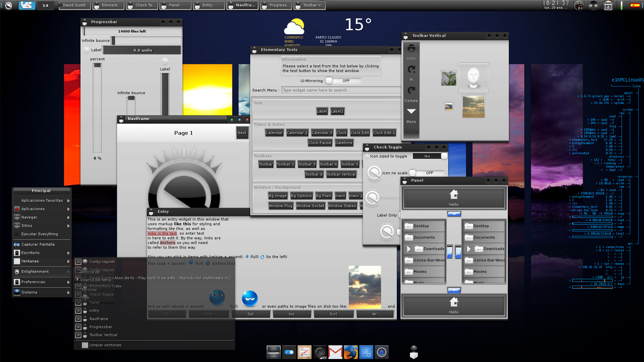Screen dimensions: 644x362
Task: Click the Sel button in Entry window
Action: tap(251, 314)
